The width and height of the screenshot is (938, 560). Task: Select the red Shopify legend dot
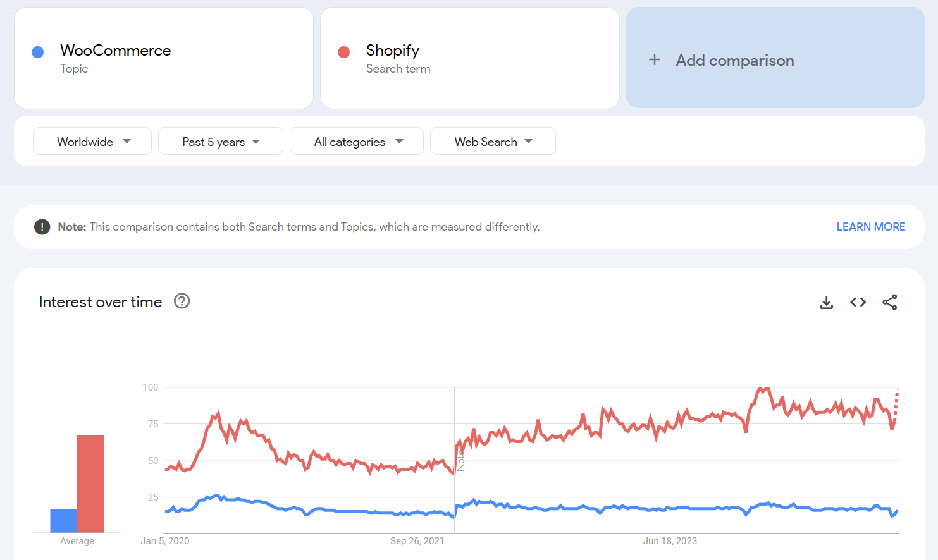click(x=343, y=52)
